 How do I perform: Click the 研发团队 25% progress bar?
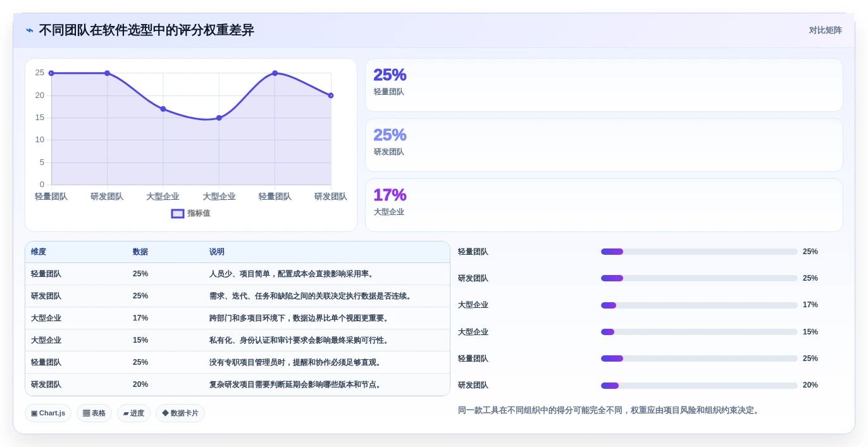tap(699, 278)
